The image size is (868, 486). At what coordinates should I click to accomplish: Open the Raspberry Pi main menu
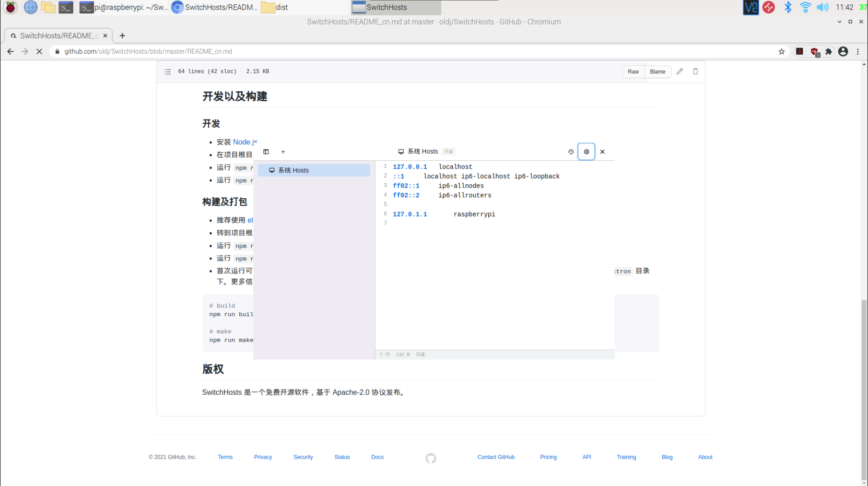tap(10, 7)
